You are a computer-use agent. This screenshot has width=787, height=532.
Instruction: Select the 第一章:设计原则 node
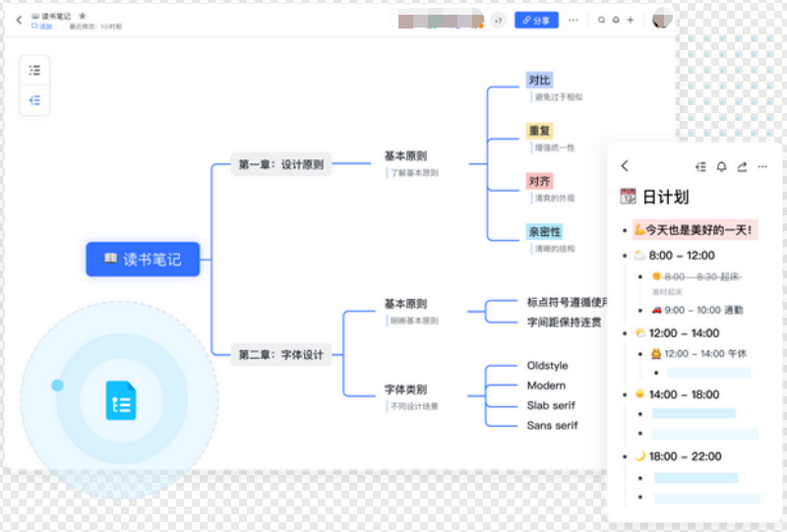point(281,164)
